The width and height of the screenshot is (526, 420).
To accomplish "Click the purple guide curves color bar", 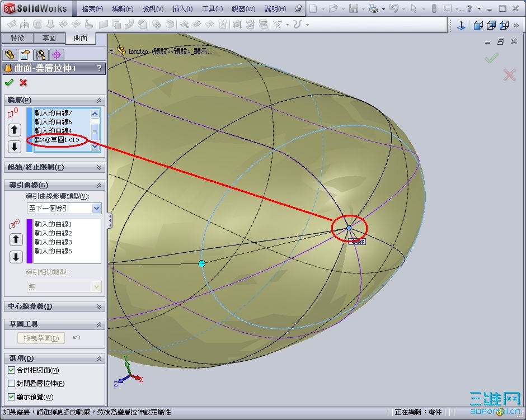I will (30, 241).
